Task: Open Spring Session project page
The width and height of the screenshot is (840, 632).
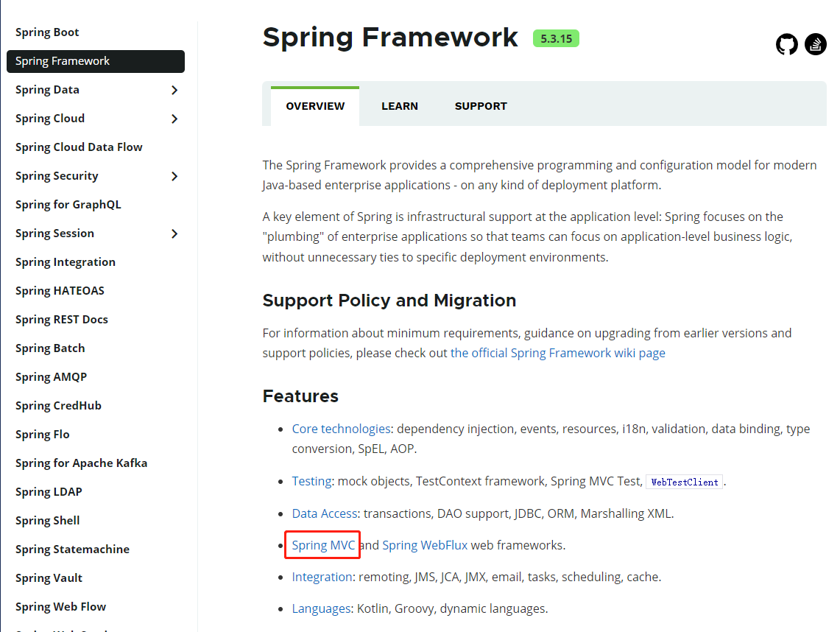Action: [54, 234]
